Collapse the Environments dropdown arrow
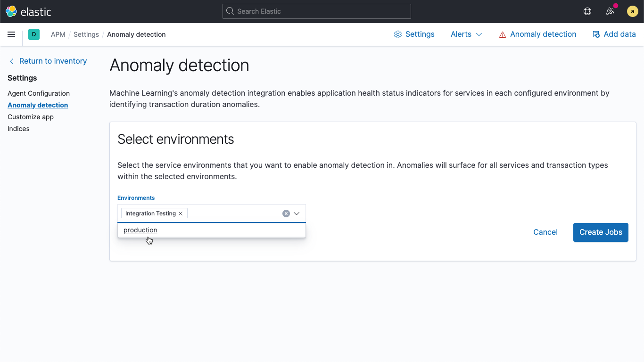Screen dimensions: 644x362 (297, 214)
